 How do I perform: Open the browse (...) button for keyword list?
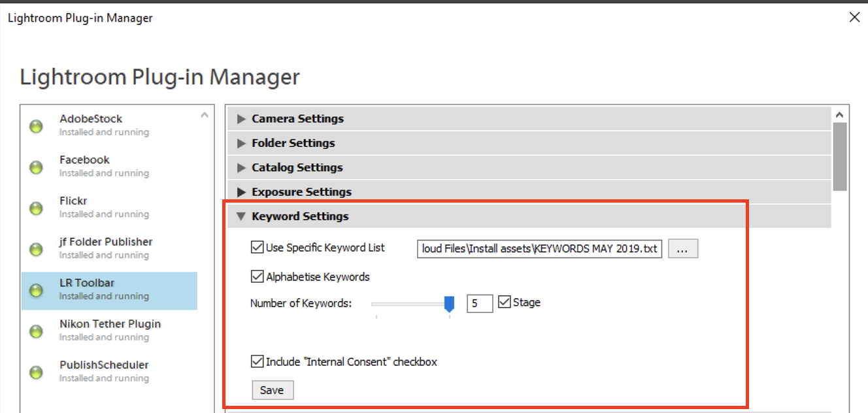683,249
